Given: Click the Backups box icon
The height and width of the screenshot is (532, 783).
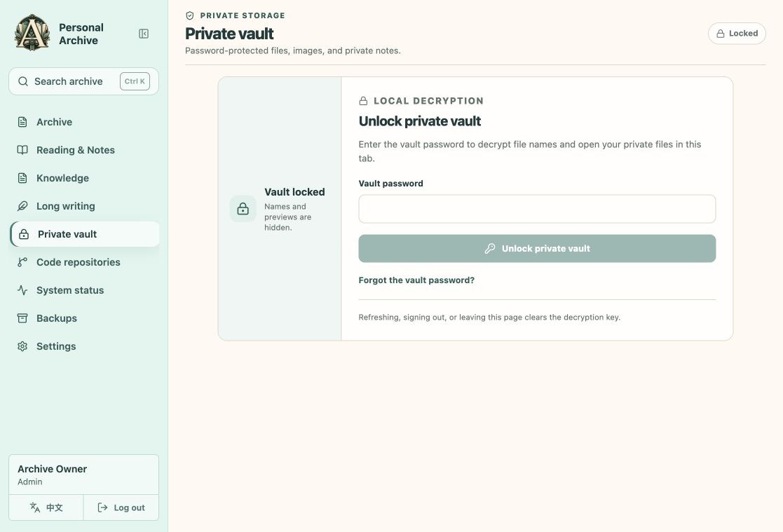Looking at the screenshot, I should 22,318.
